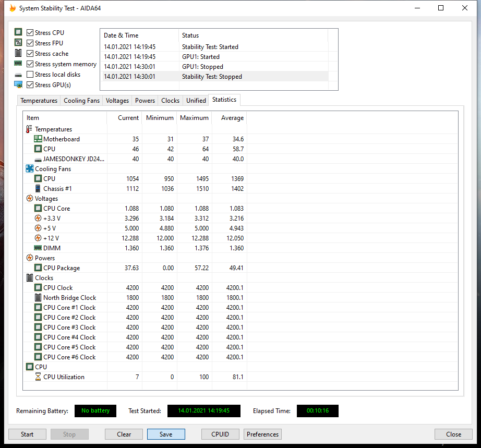Click the Stress CPU chip icon

[x=18, y=32]
